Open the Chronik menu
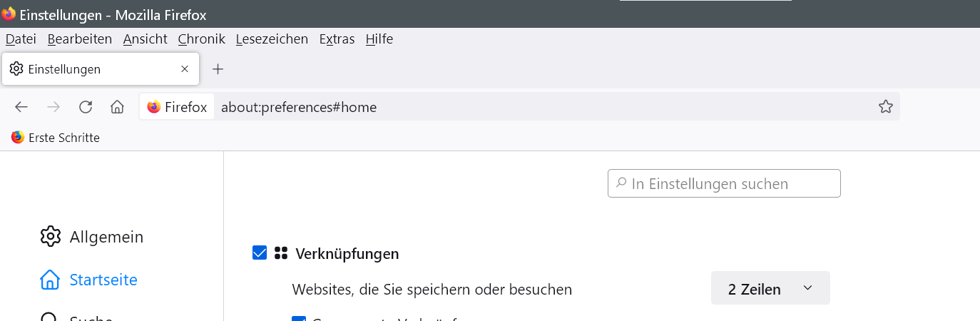This screenshot has height=321, width=980. coord(201,39)
